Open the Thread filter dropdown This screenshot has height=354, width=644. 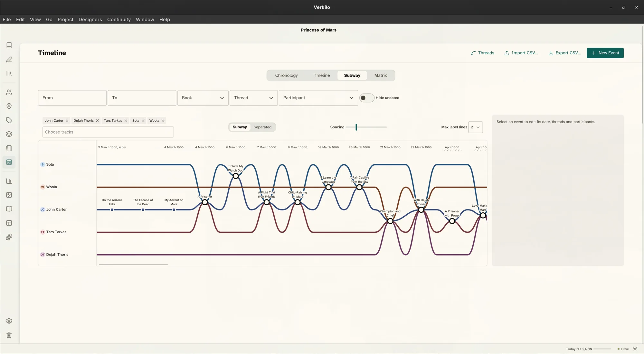254,98
